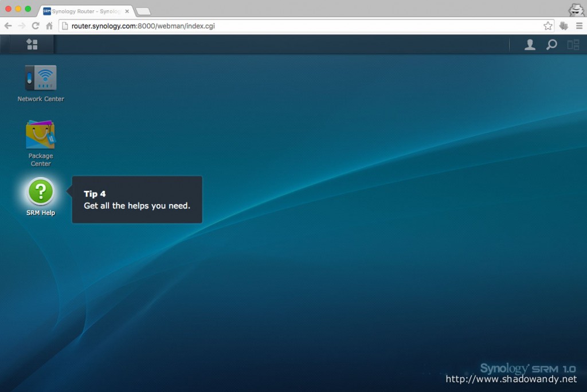Click the red close window button

pyautogui.click(x=8, y=9)
